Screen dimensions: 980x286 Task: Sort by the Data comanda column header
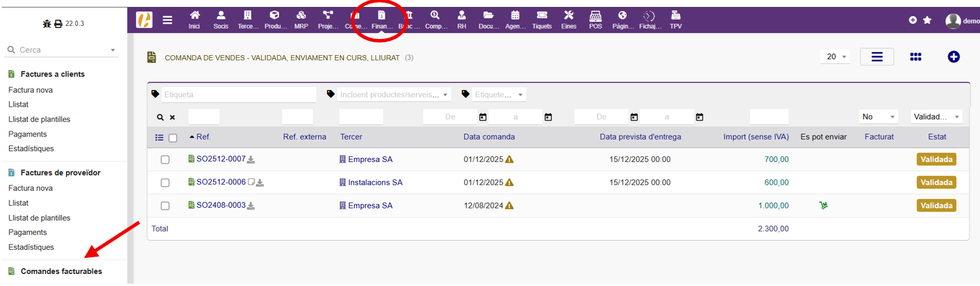[489, 137]
